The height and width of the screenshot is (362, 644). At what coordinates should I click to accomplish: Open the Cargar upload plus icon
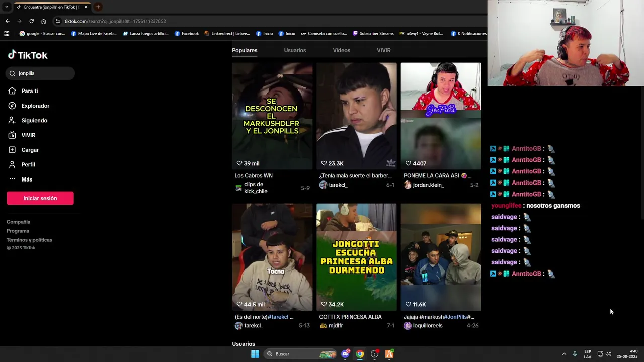point(12,150)
